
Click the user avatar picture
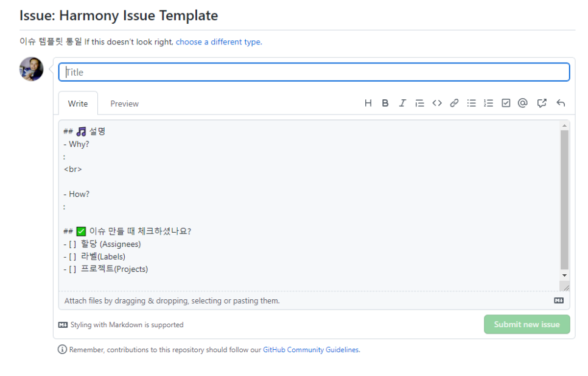[32, 69]
